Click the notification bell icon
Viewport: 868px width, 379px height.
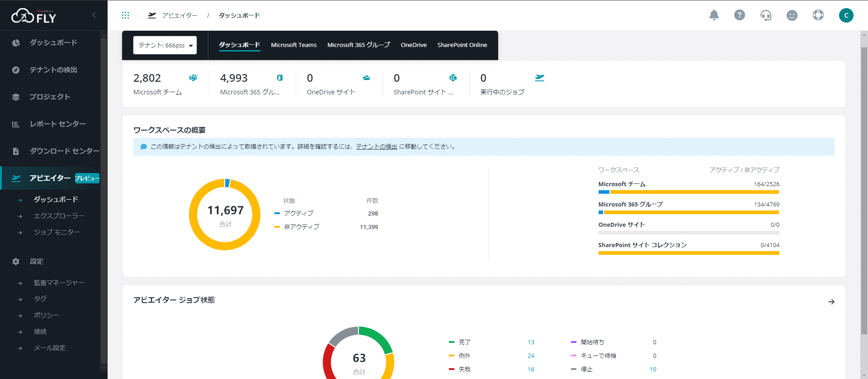714,15
